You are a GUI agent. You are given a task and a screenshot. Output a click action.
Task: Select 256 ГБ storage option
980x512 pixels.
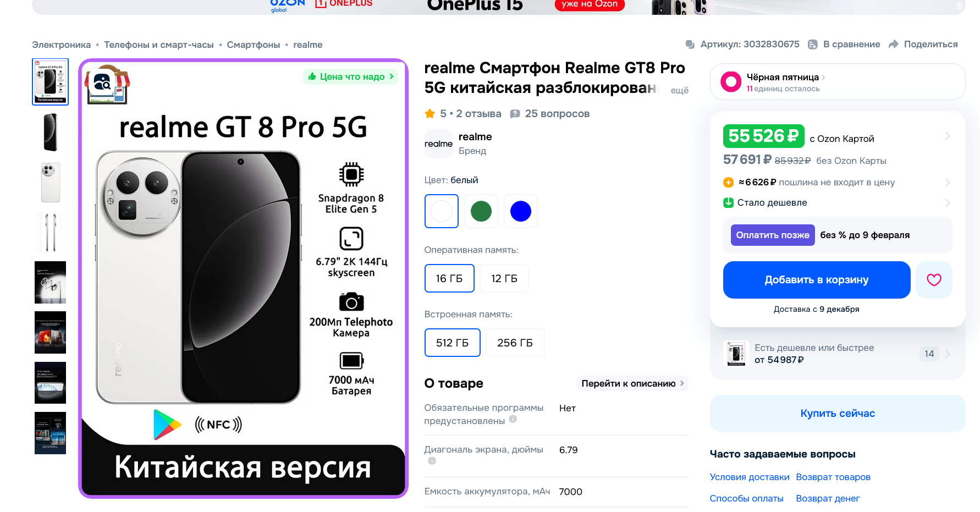(x=515, y=343)
